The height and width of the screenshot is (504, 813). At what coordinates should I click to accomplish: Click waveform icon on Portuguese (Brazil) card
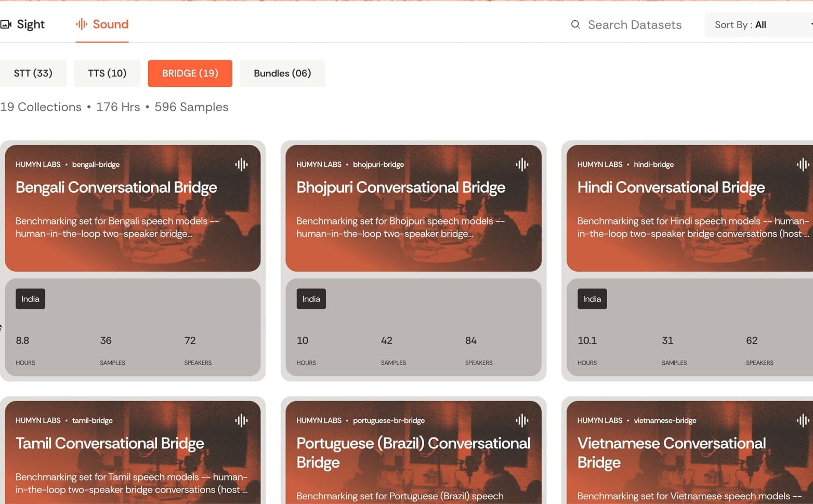(x=522, y=420)
